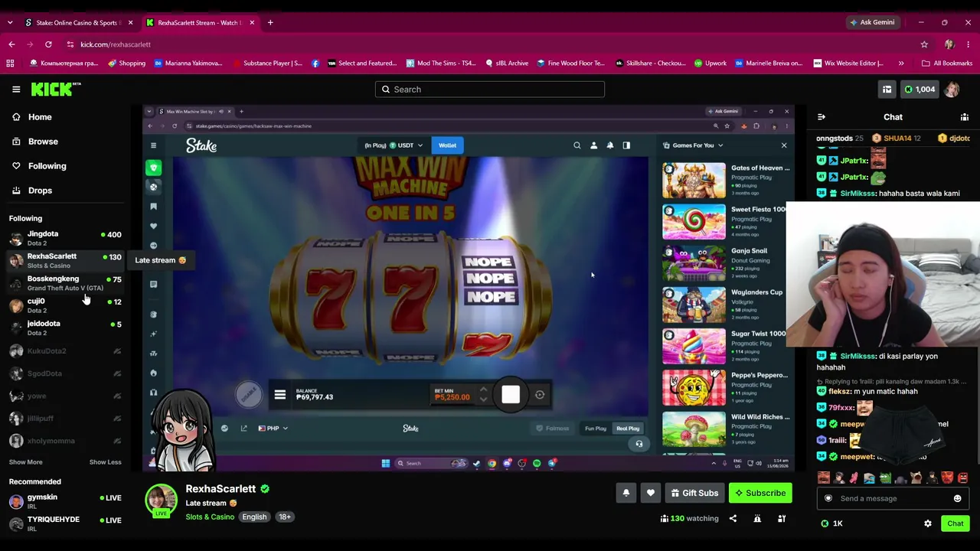This screenshot has height=551, width=980.
Task: Click the All Bookmarks folder
Action: [947, 64]
